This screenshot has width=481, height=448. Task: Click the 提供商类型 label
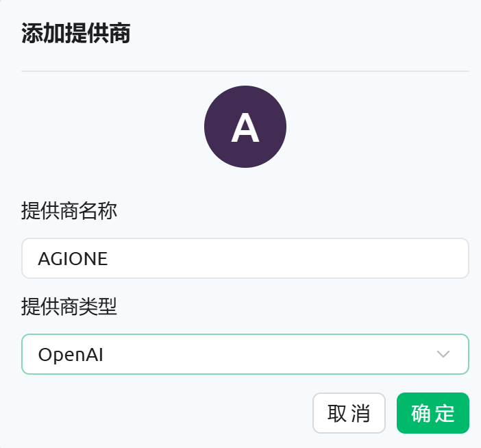click(x=69, y=307)
